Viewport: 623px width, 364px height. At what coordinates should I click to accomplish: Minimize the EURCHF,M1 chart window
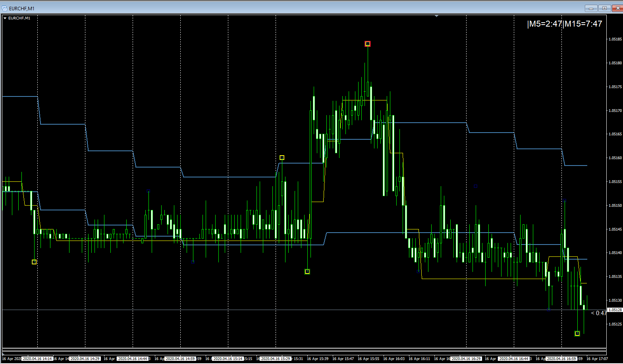pyautogui.click(x=591, y=8)
